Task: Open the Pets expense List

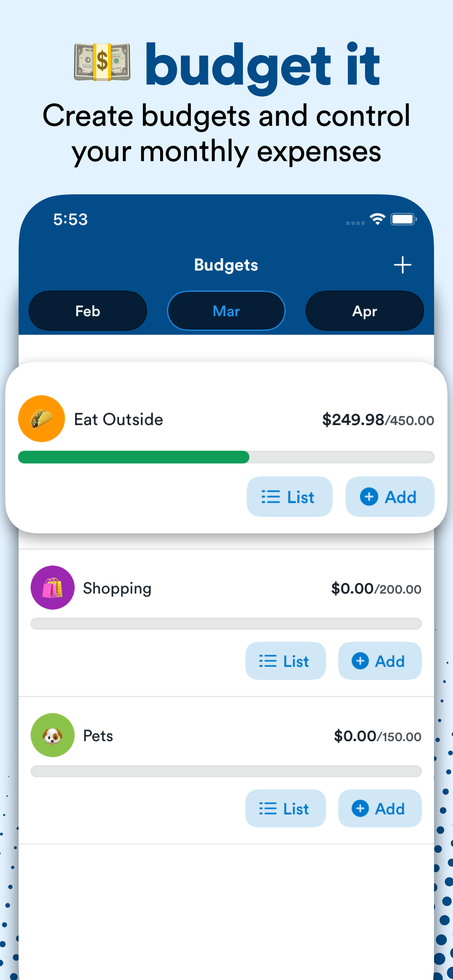Action: coord(286,808)
